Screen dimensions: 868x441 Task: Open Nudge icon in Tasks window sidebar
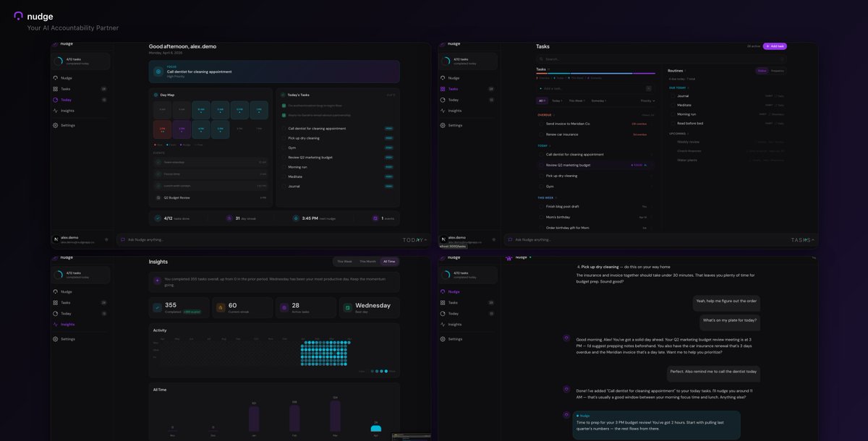pyautogui.click(x=443, y=78)
